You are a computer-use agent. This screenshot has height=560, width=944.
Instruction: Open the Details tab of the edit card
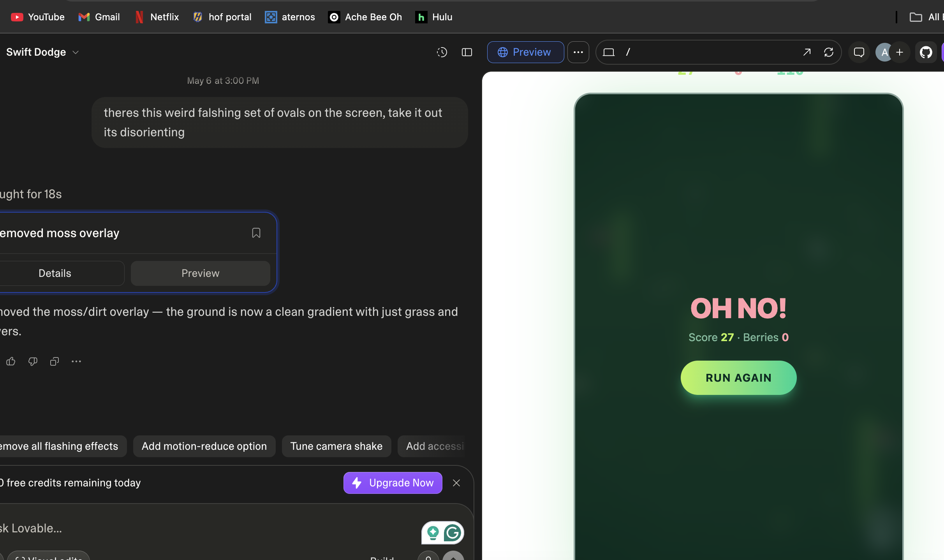coord(55,273)
